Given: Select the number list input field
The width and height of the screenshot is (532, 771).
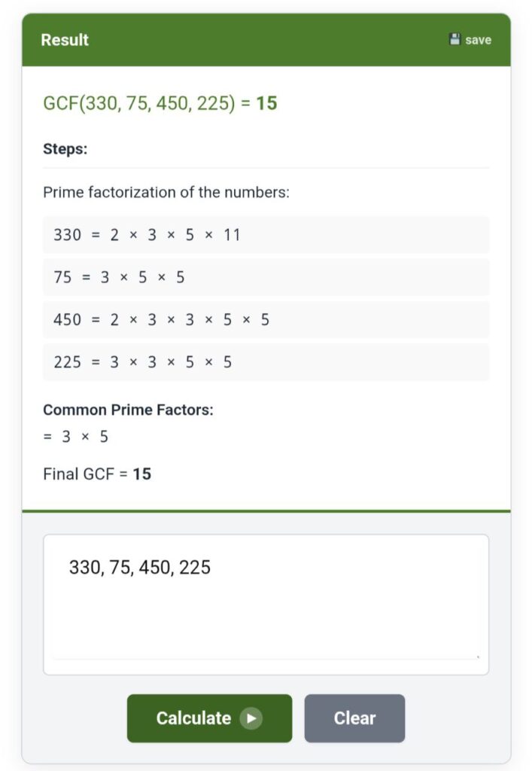Looking at the screenshot, I should (x=266, y=597).
